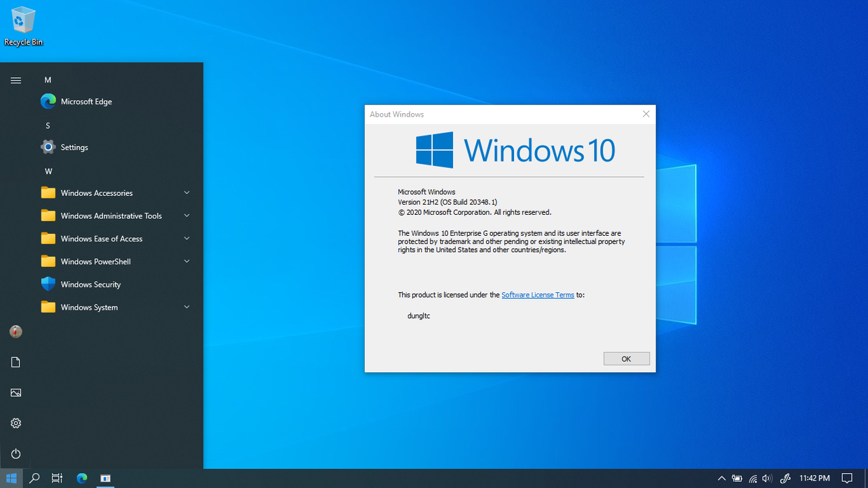Click the Windows 10 logo banner
This screenshot has width=868, height=488.
click(x=515, y=150)
